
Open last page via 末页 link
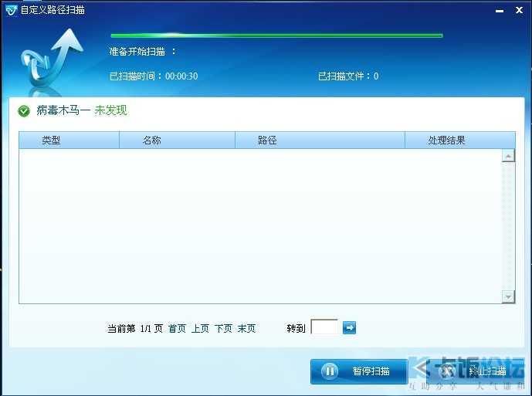[x=246, y=329]
